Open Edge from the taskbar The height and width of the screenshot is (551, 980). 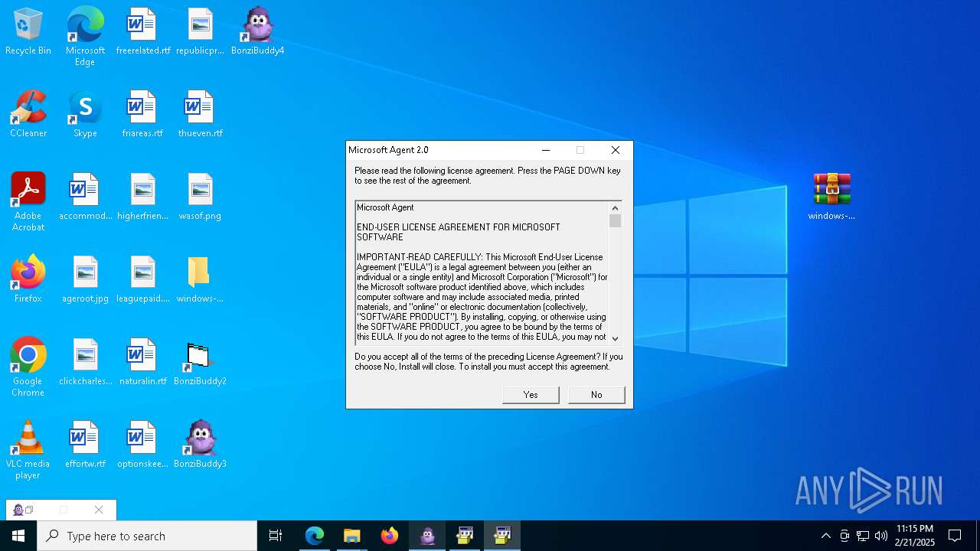coord(315,536)
